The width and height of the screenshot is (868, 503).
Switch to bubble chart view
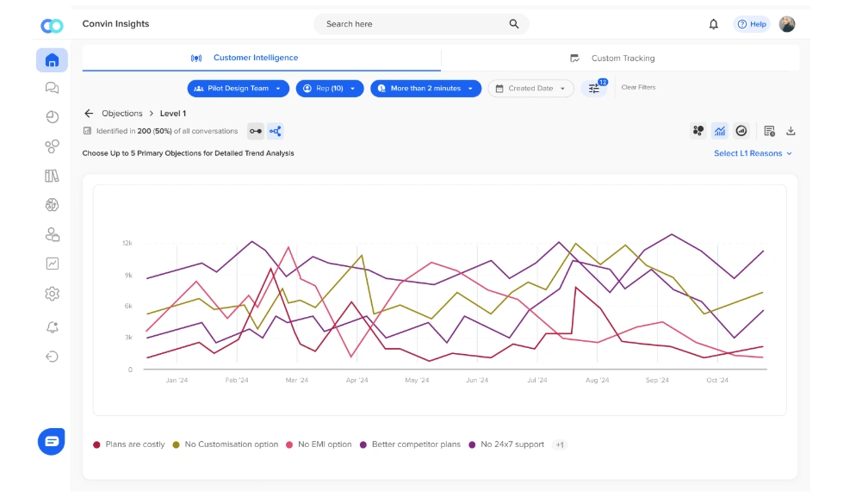[x=699, y=131]
